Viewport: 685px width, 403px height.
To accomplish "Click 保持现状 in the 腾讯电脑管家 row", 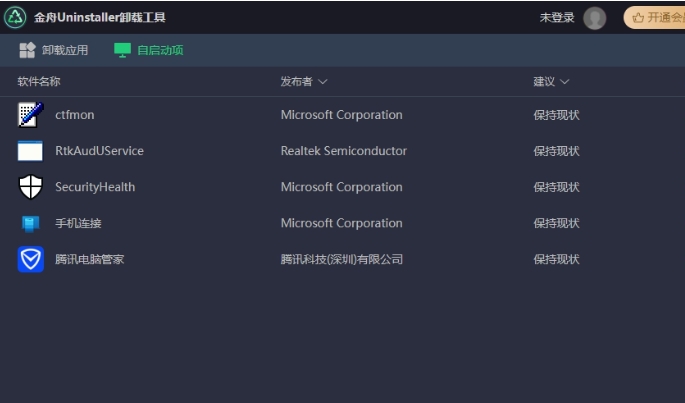I will (x=556, y=259).
